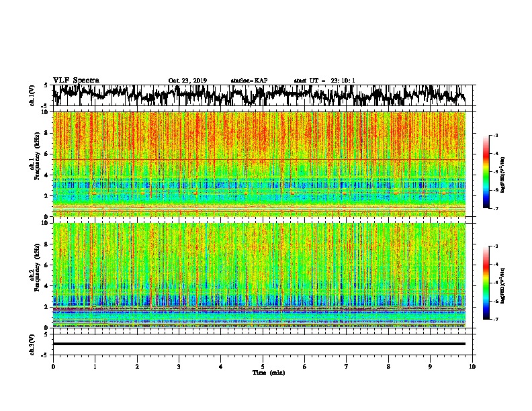Click the "station=KAP" header label
Viewport: 532px width, 411px height.
point(249,81)
